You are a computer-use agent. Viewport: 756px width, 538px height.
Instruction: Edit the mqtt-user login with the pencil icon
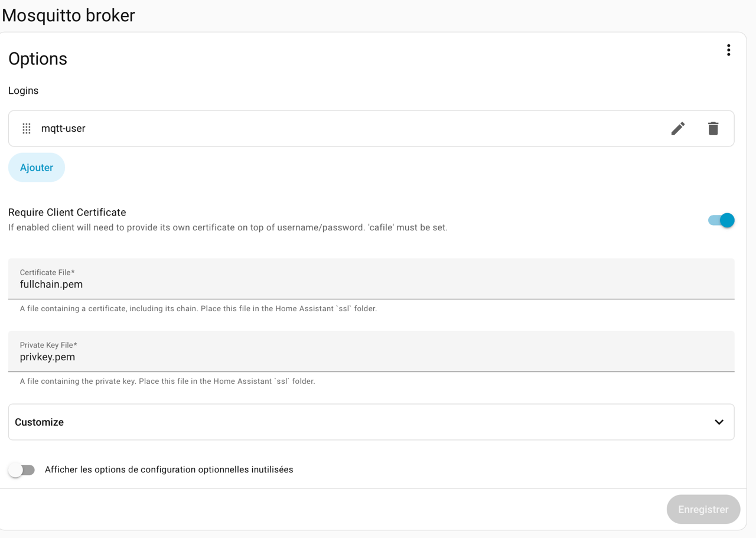click(x=677, y=129)
